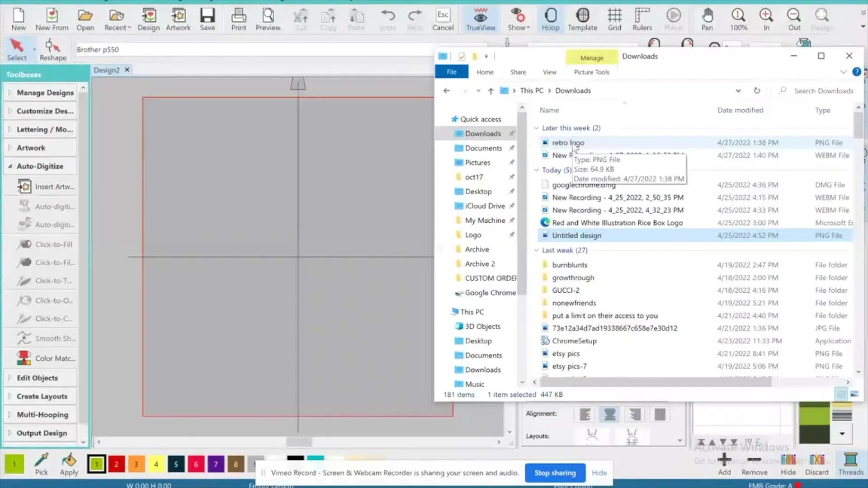Select the red color swatch 2
This screenshot has height=488, width=868.
pos(116,464)
